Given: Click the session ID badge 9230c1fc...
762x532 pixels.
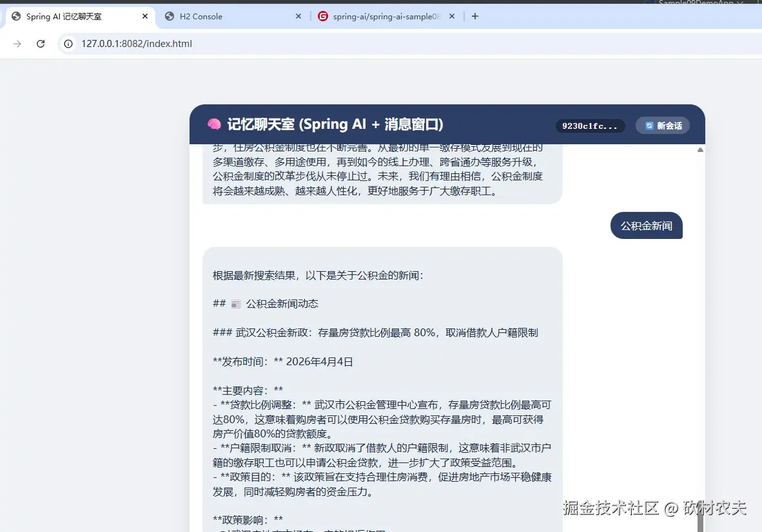Looking at the screenshot, I should 590,126.
